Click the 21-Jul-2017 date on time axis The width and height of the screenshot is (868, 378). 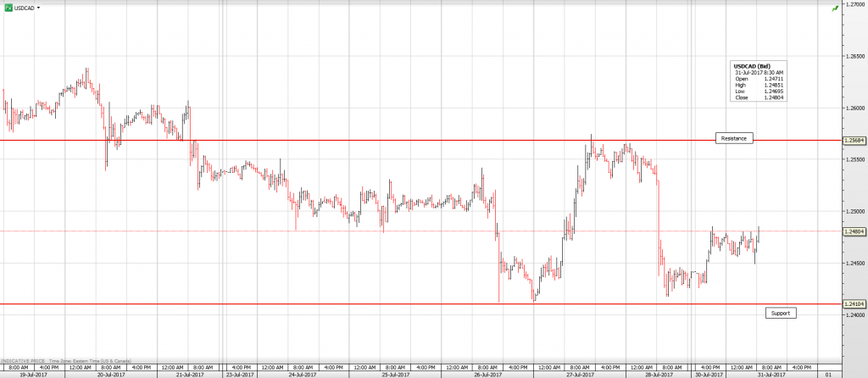[x=191, y=374]
